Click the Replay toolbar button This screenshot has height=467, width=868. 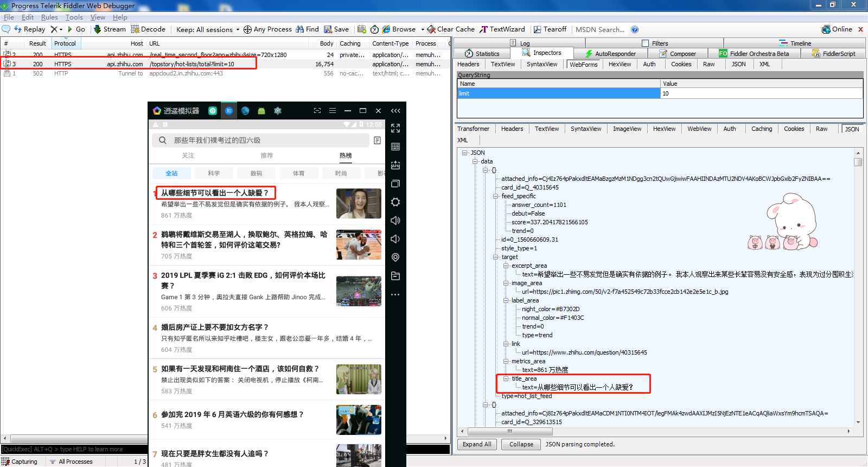click(29, 29)
